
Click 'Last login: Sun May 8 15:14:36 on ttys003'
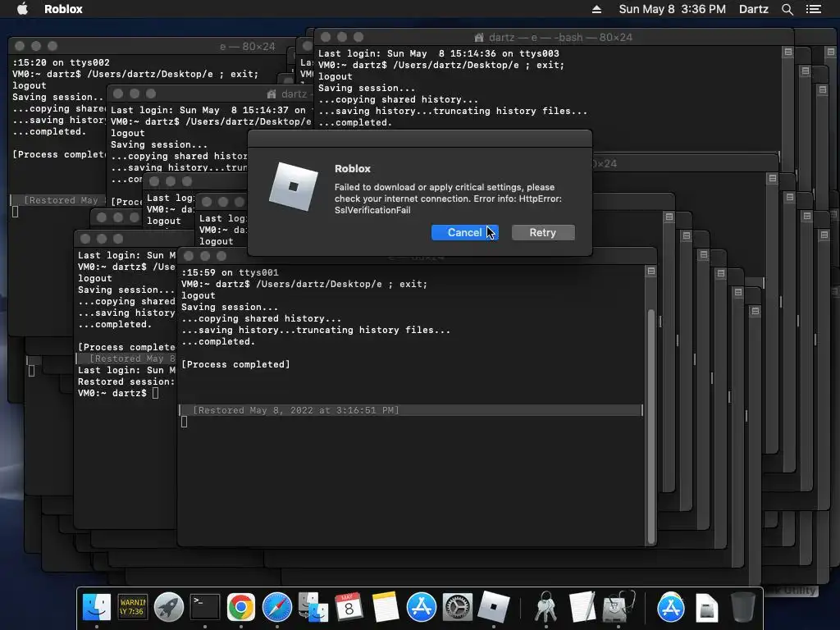tap(439, 53)
